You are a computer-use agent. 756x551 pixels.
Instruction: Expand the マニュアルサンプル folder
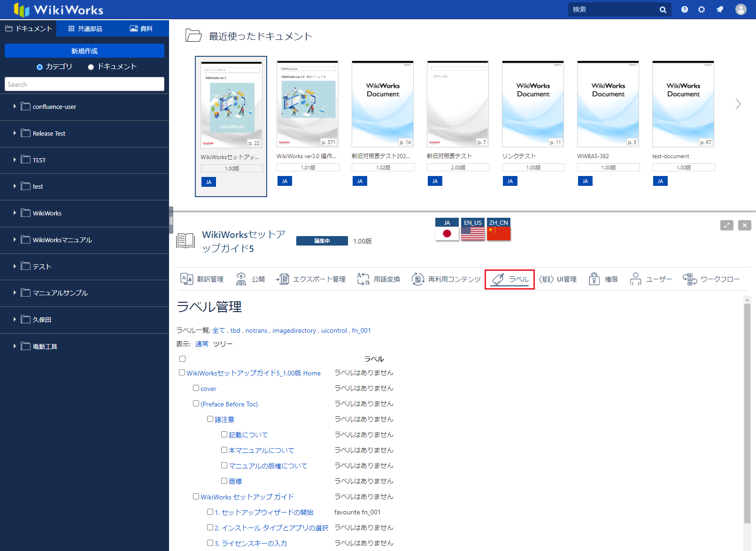pos(15,293)
